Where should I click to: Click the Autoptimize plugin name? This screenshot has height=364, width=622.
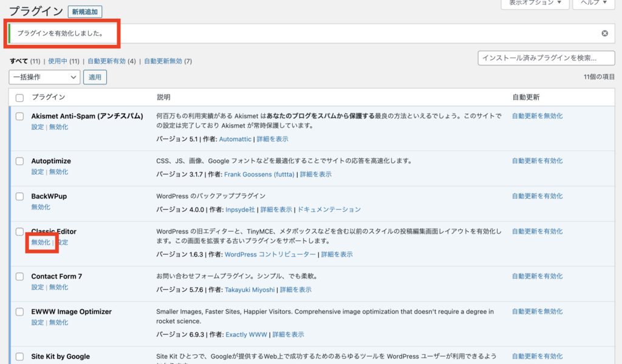click(x=51, y=161)
